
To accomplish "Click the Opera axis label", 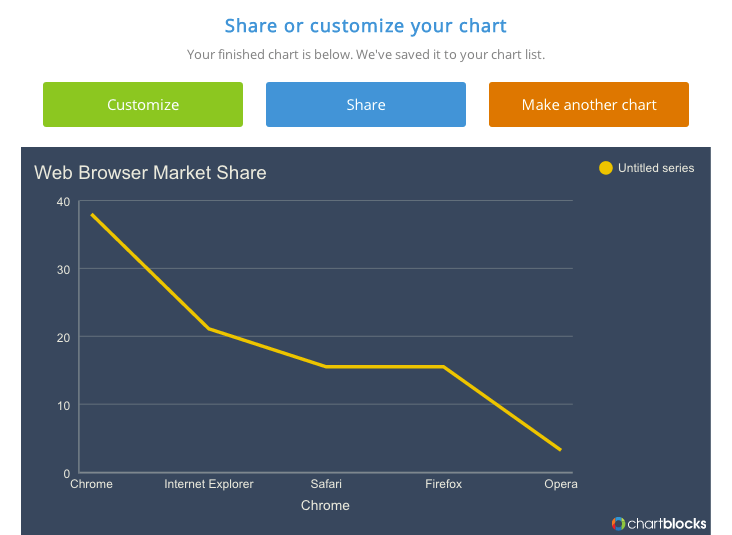I will (x=560, y=484).
